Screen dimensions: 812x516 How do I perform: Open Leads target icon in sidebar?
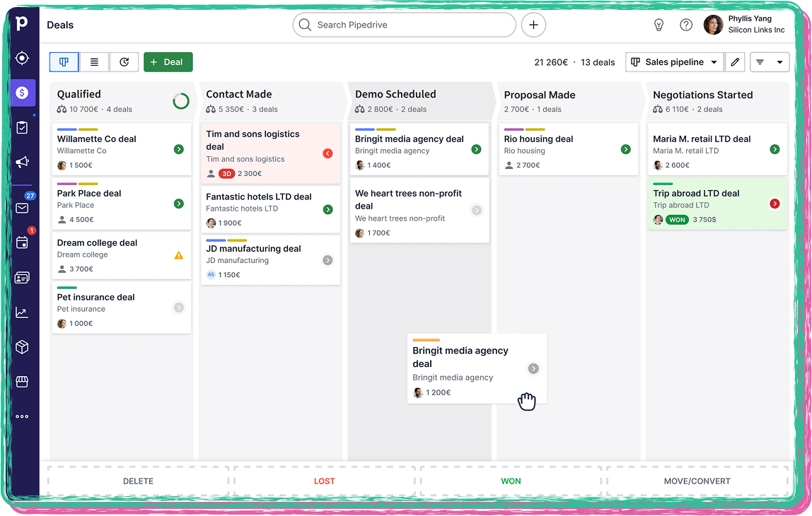(x=22, y=58)
